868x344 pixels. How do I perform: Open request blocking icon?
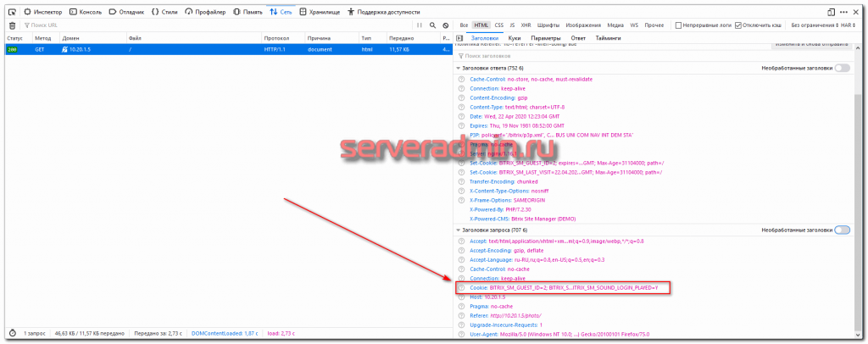tap(445, 25)
